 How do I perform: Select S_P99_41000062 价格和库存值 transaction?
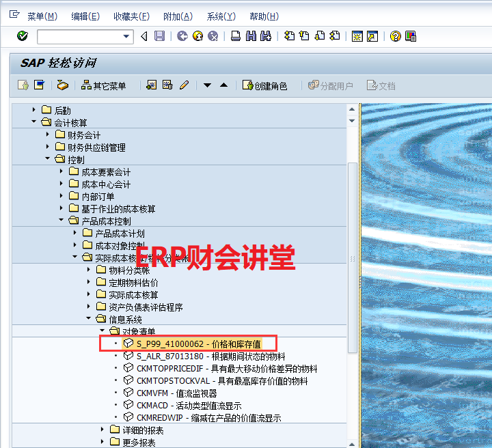pos(198,344)
